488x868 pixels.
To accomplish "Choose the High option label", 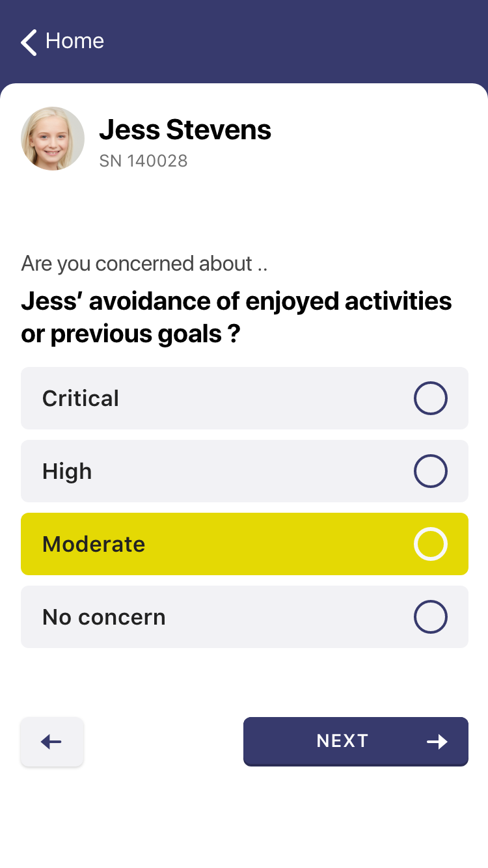I will coord(67,471).
